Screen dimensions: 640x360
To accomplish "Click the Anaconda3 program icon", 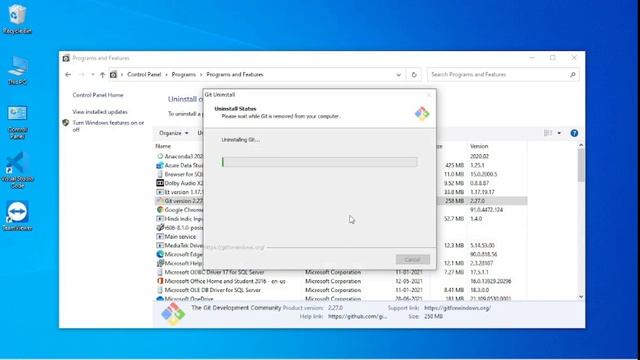I will coord(160,156).
